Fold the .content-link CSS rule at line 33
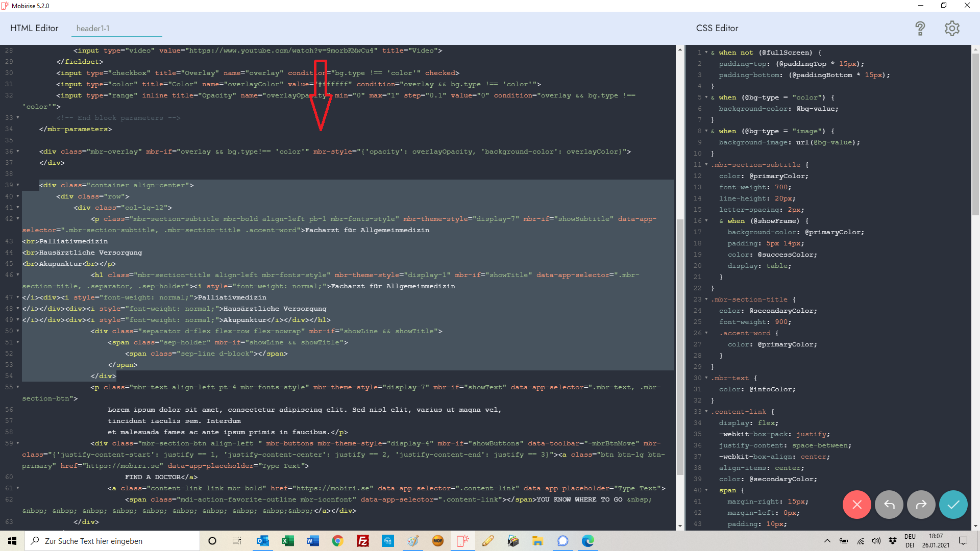 pos(706,412)
